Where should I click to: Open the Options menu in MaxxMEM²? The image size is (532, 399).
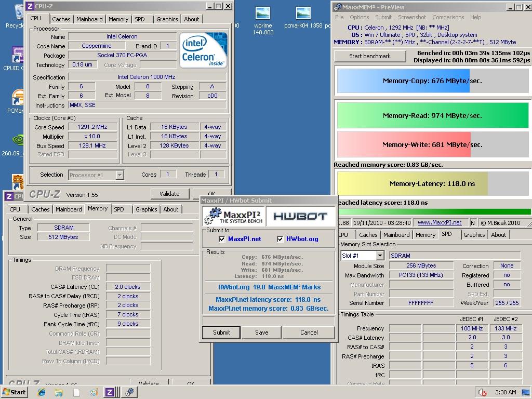360,17
